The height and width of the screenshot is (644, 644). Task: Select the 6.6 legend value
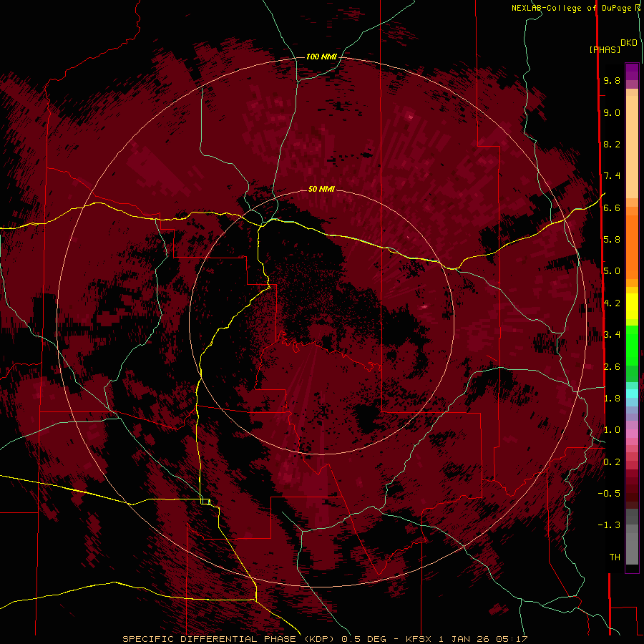(612, 208)
